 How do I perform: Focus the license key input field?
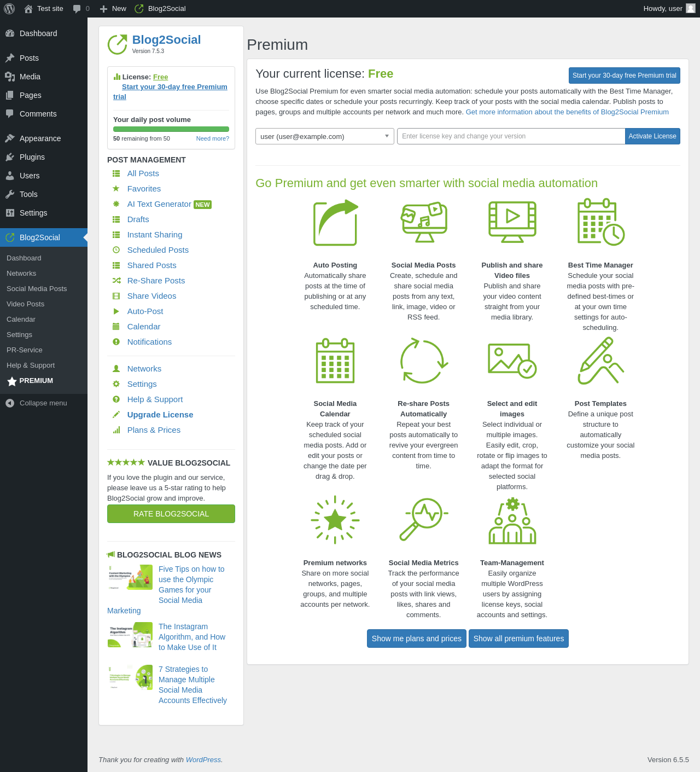click(511, 136)
